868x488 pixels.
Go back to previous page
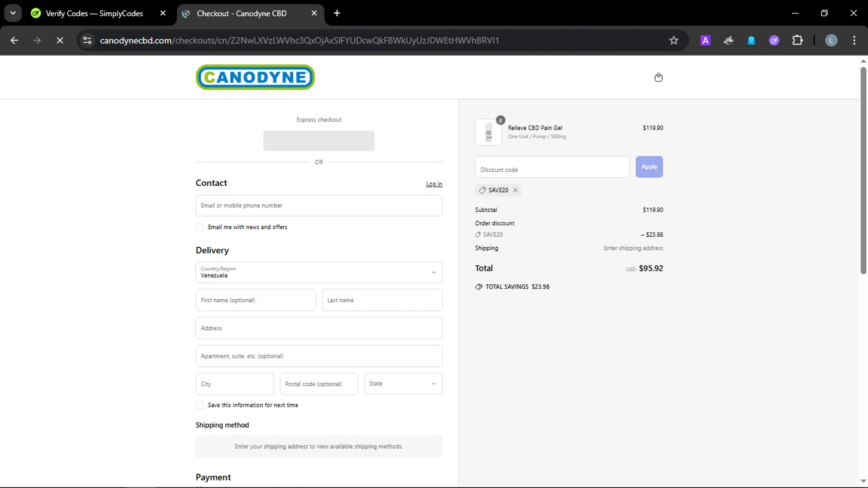[14, 41]
